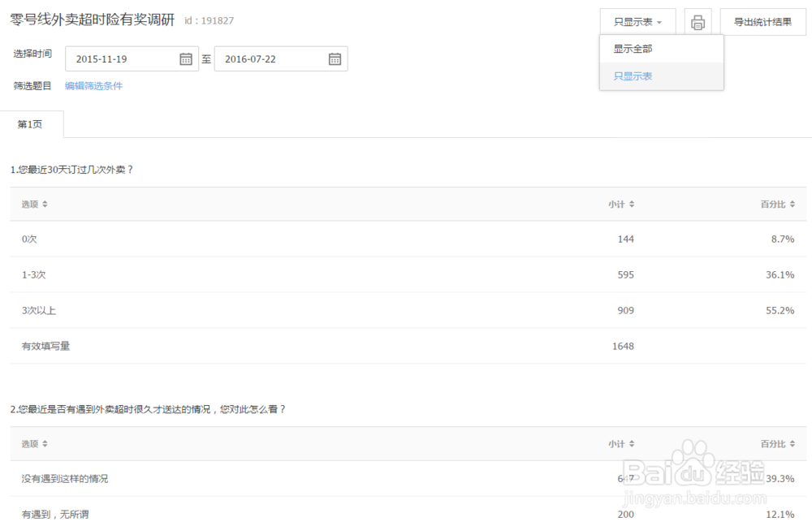Image resolution: width=812 pixels, height=526 pixels.
Task: Click the 选择时间 label
Action: (32, 54)
